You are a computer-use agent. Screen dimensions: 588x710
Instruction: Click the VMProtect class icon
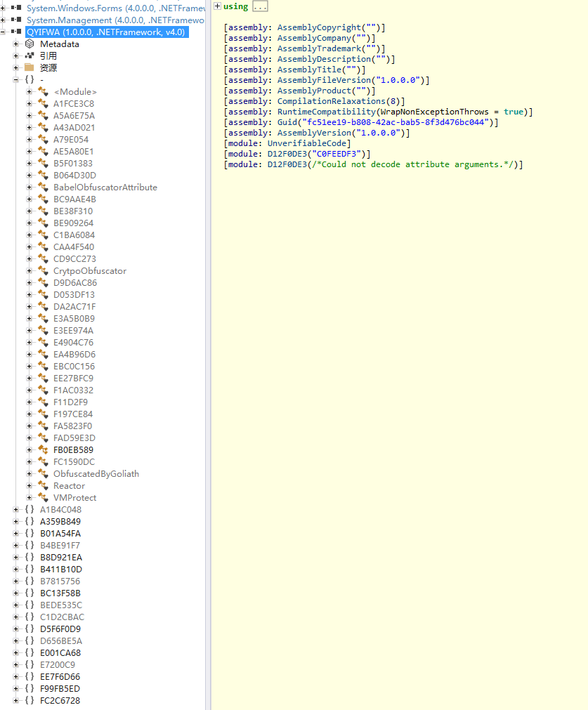tap(43, 498)
